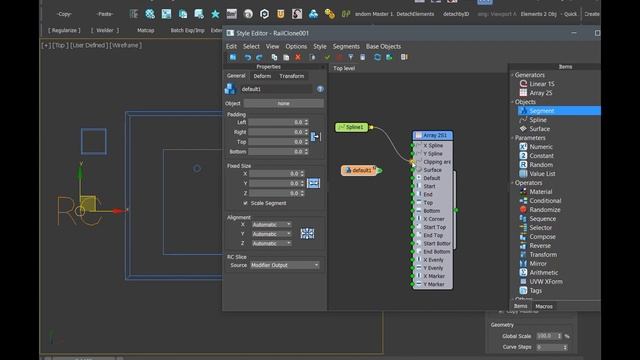The width and height of the screenshot is (640, 360).
Task: Switch to the Transform properties tab
Action: pyautogui.click(x=291, y=76)
